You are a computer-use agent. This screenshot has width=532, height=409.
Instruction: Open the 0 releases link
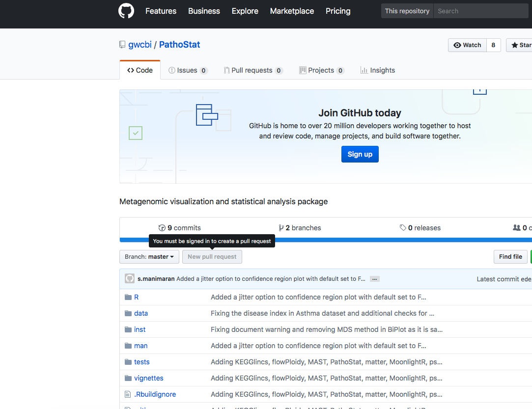tap(420, 228)
